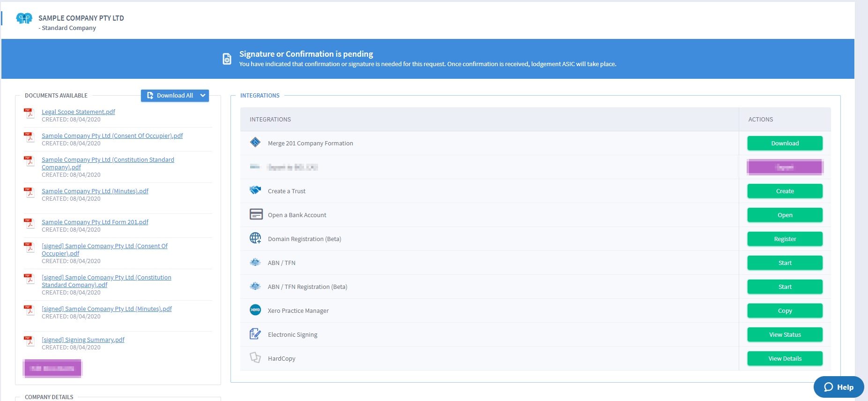Click Copy for Xero Practice Manager
Image resolution: width=868 pixels, height=401 pixels.
pyautogui.click(x=785, y=311)
